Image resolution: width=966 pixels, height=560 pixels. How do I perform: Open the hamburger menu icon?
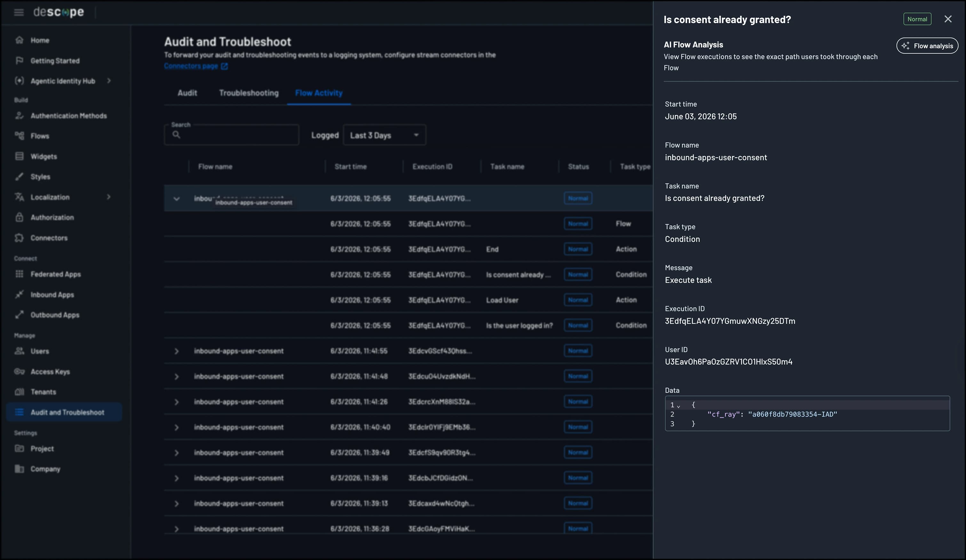coord(19,13)
